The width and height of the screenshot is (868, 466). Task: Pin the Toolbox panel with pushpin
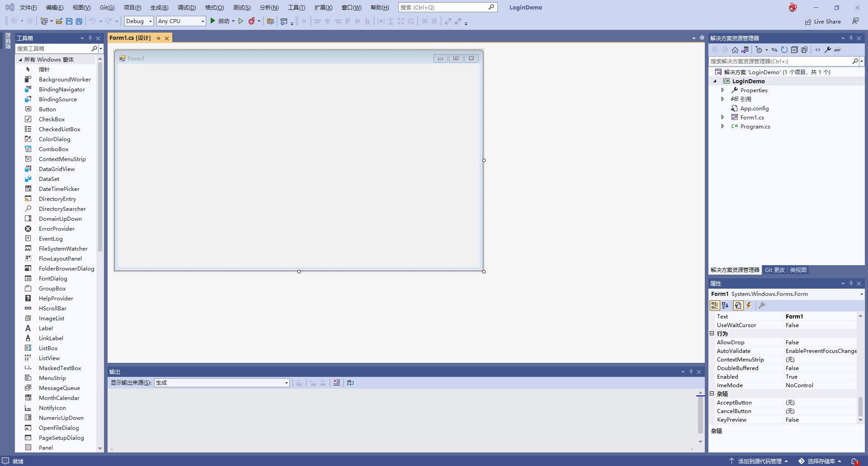point(90,38)
